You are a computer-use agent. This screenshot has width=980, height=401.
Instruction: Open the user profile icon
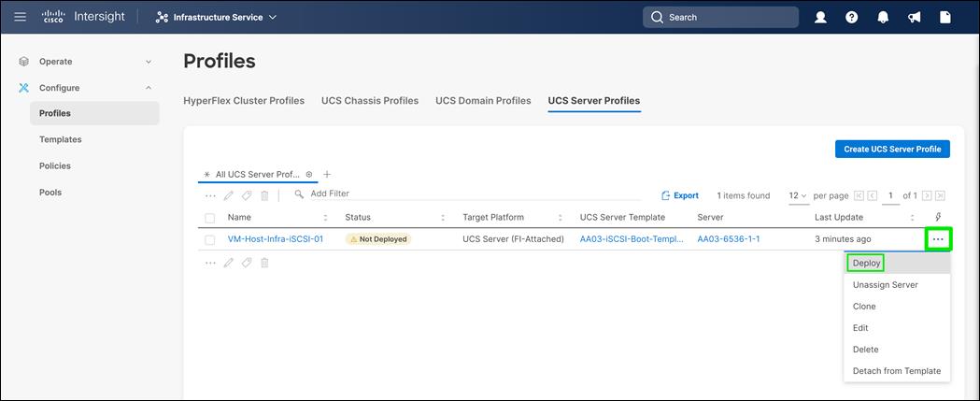(x=820, y=18)
